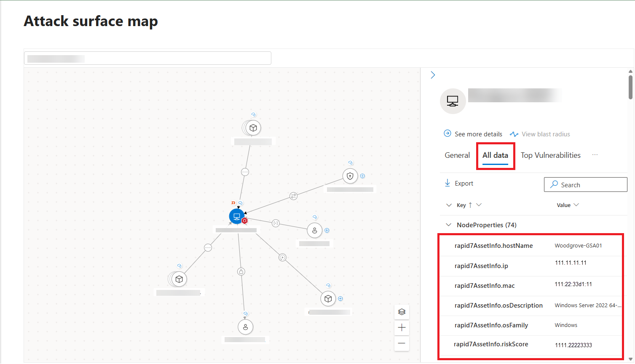Image resolution: width=635 pixels, height=364 pixels.
Task: Select the blue device node in the map
Action: click(236, 216)
